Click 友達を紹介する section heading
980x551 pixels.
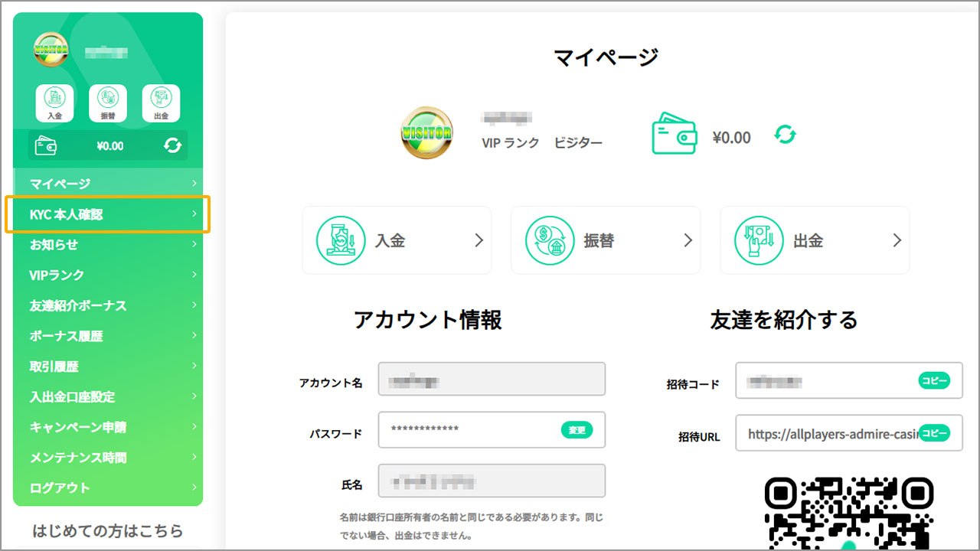(784, 319)
